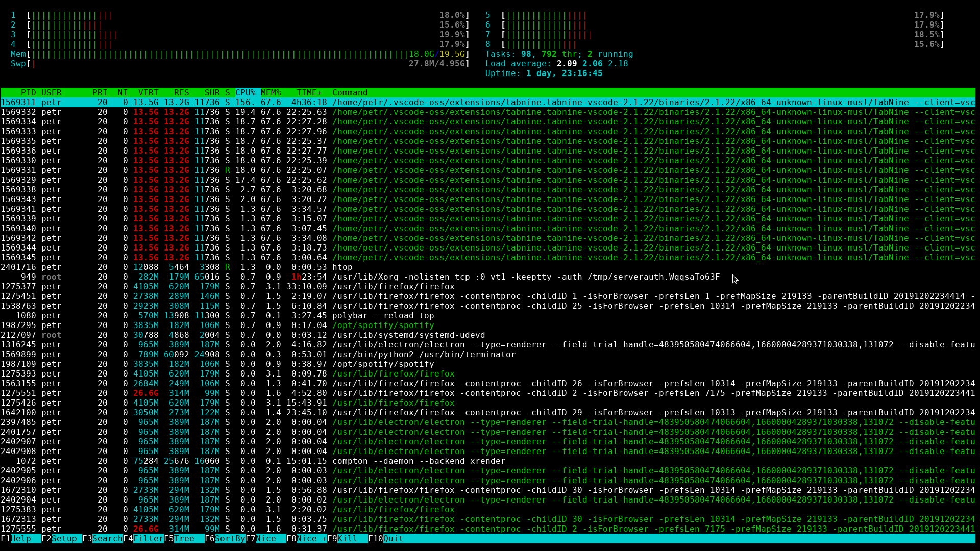Click Nice - to raise priority

pyautogui.click(x=271, y=539)
